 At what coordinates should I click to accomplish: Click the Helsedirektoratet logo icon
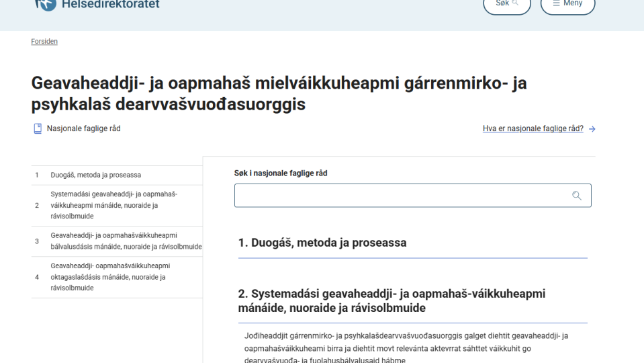pyautogui.click(x=44, y=3)
